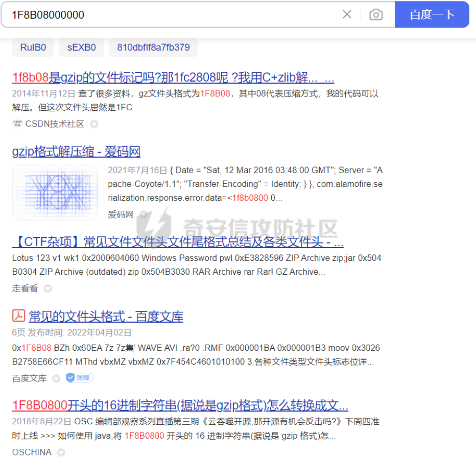This screenshot has height=457, width=476.
Task: Open result 'gzip格式解压缩 - 爱码网'
Action: click(x=76, y=152)
